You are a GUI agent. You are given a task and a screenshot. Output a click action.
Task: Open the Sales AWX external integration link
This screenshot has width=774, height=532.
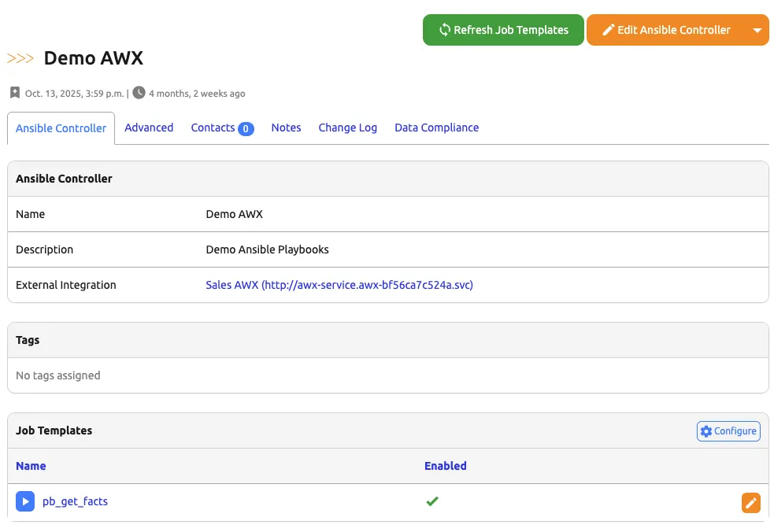339,285
